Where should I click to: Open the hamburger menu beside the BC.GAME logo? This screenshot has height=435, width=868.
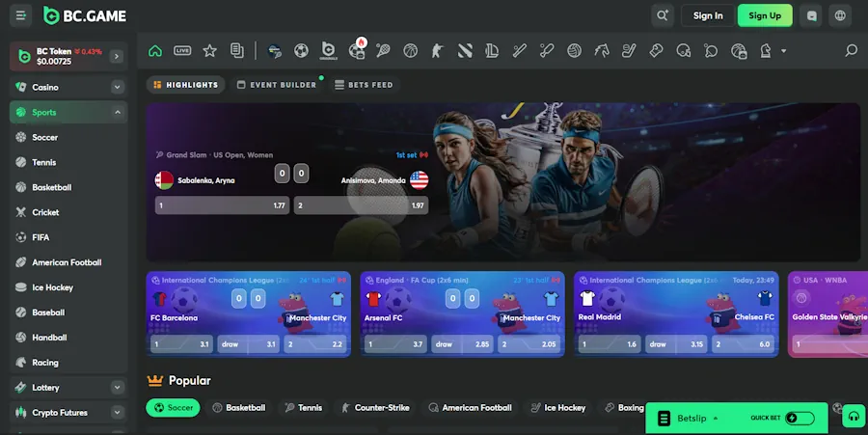(x=21, y=15)
